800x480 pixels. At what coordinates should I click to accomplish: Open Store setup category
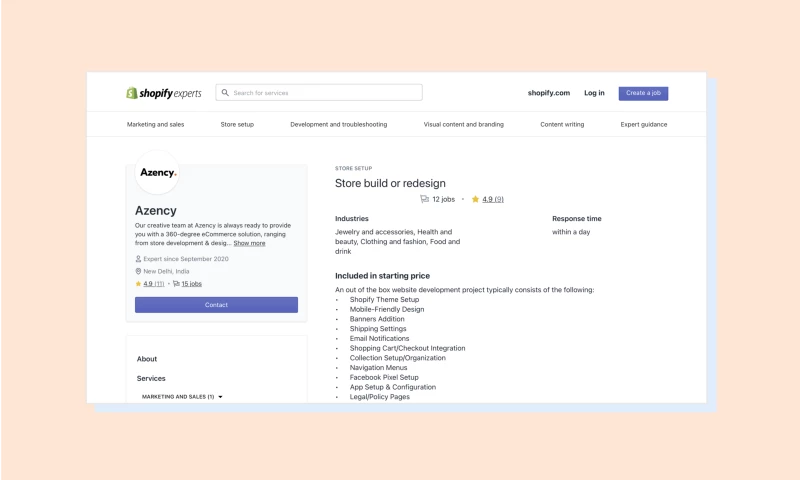237,124
